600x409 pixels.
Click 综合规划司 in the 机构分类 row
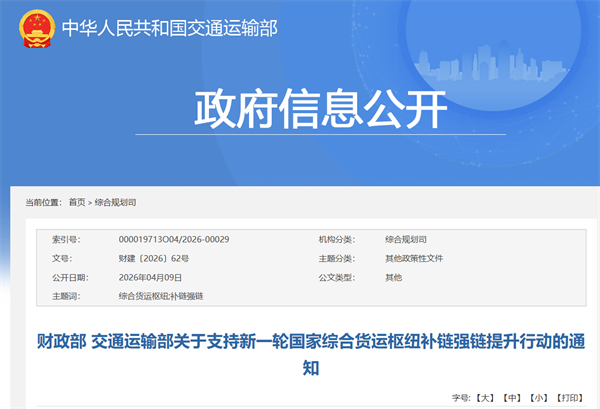coord(406,240)
